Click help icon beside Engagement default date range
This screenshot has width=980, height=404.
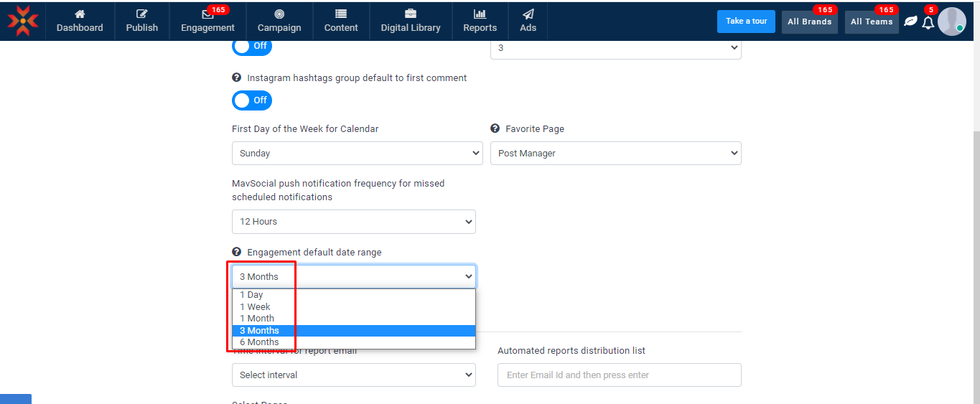236,252
